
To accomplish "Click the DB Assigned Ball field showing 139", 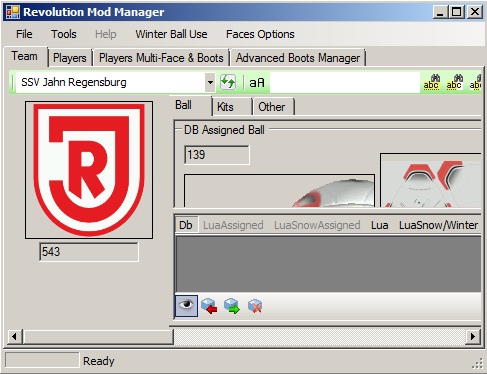I will coord(217,155).
